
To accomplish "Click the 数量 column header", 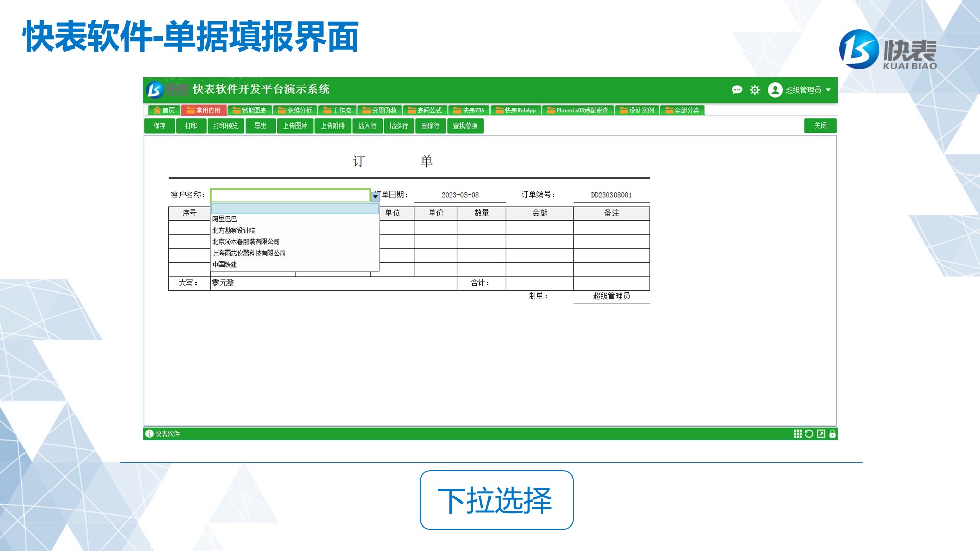I will click(x=481, y=213).
